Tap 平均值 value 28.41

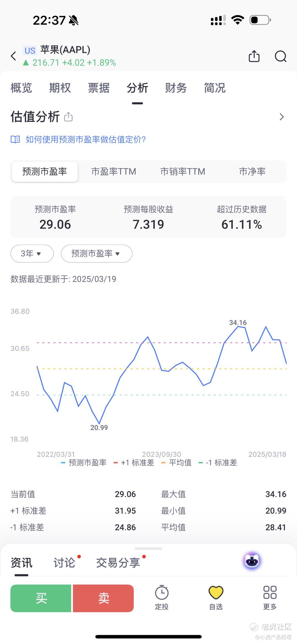[x=276, y=527]
